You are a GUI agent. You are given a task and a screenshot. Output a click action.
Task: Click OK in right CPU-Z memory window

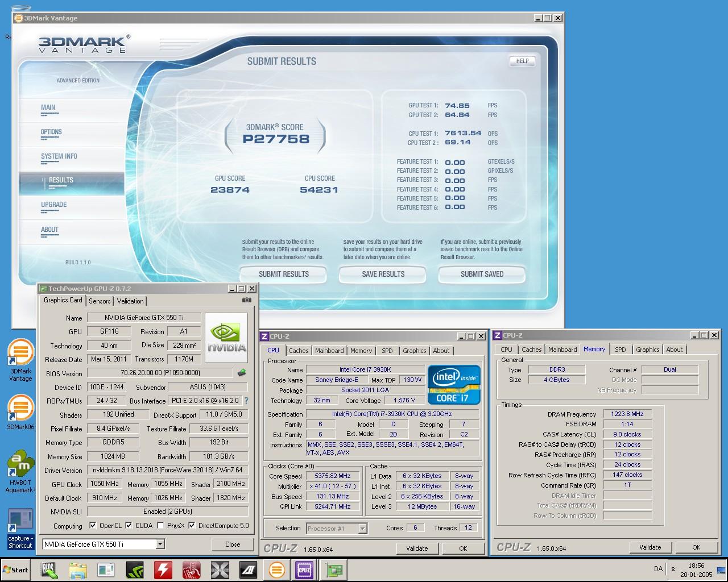696,547
